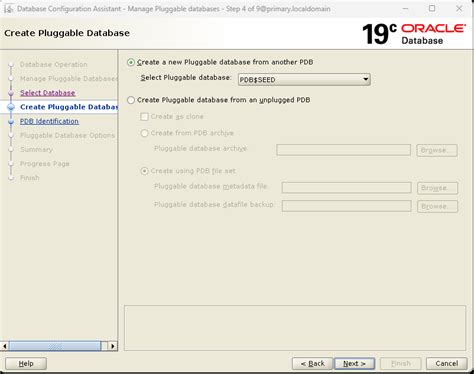
Task: Close the Database Configuration Assistant window
Action: coord(459,8)
